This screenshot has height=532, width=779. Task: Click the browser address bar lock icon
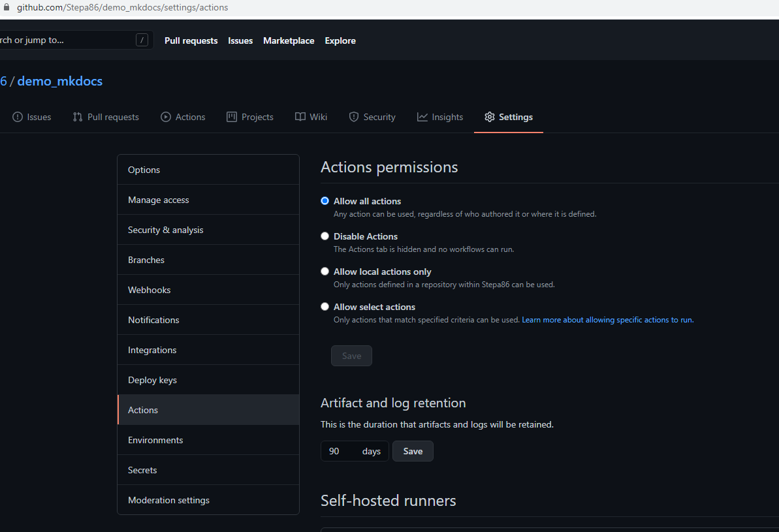pos(7,7)
